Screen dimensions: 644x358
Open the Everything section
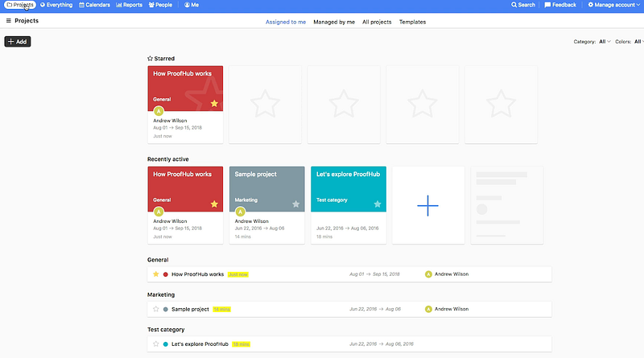pyautogui.click(x=56, y=5)
